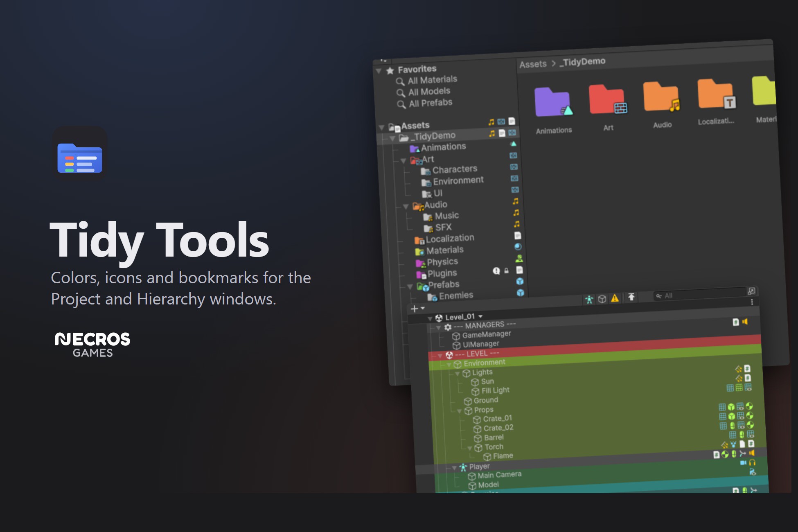Collapse the Favorites section
Screen dimensions: 798x532
point(379,71)
